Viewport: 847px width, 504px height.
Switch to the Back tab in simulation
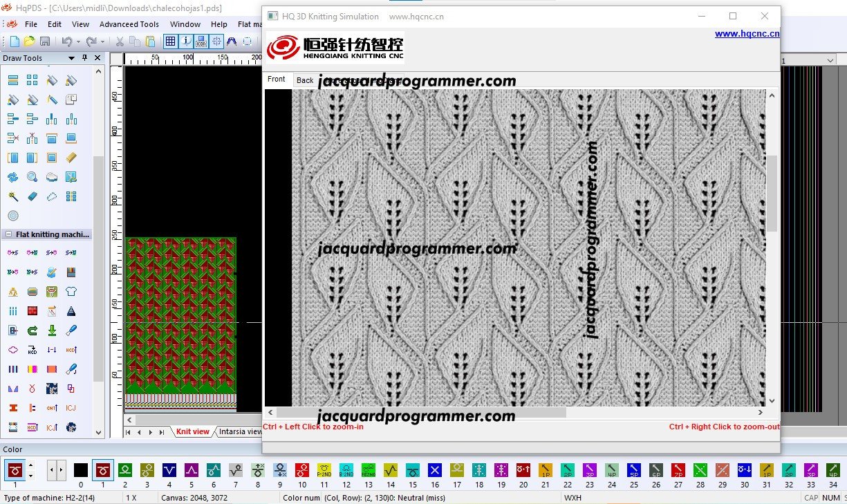coord(305,80)
